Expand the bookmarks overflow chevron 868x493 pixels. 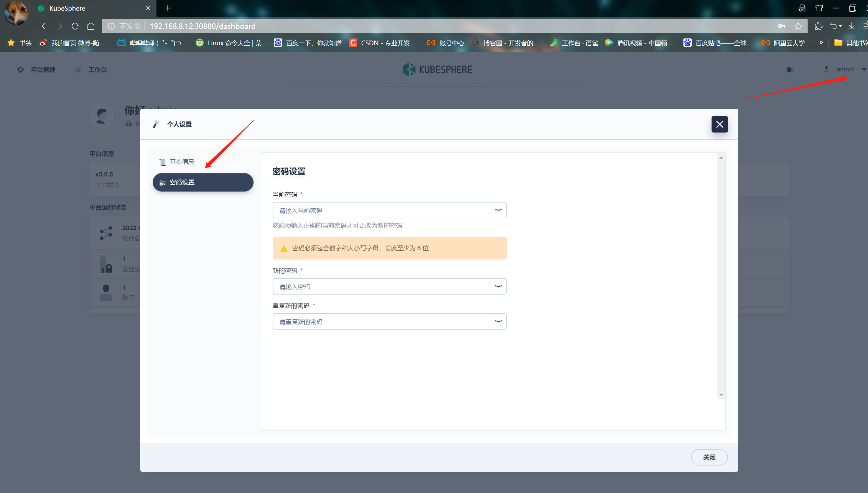tap(821, 43)
